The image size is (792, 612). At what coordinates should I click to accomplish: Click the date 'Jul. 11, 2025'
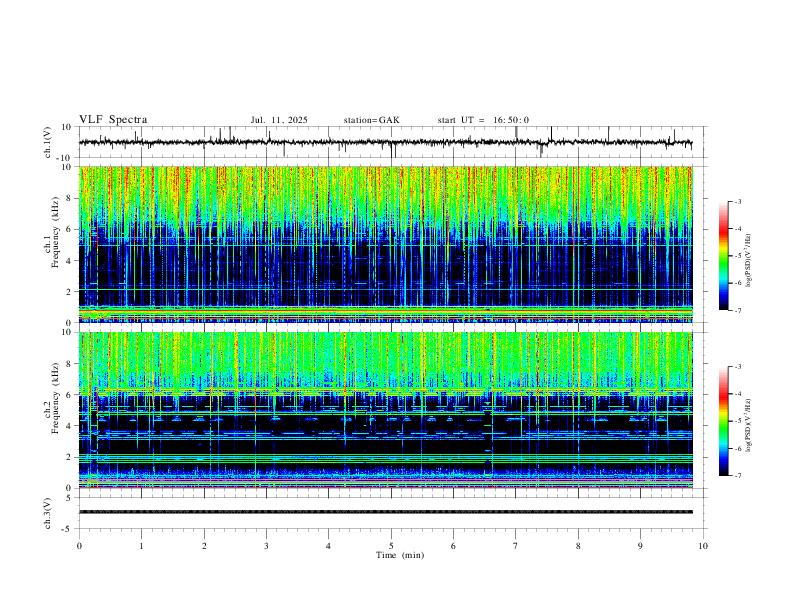coord(279,120)
